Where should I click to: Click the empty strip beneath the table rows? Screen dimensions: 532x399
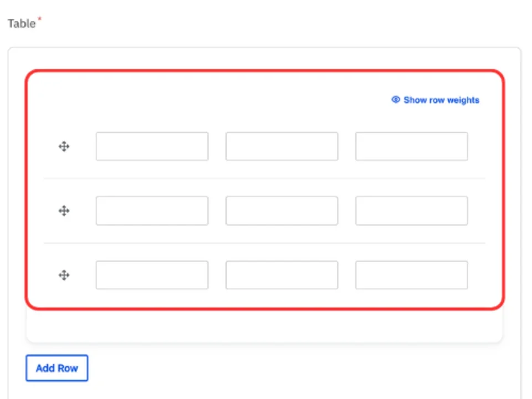point(264,327)
